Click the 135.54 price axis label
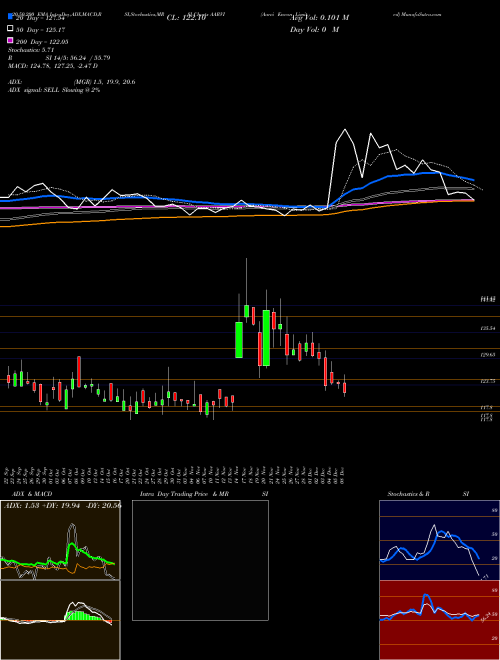Image resolution: width=500 pixels, height=660 pixels. [488, 328]
